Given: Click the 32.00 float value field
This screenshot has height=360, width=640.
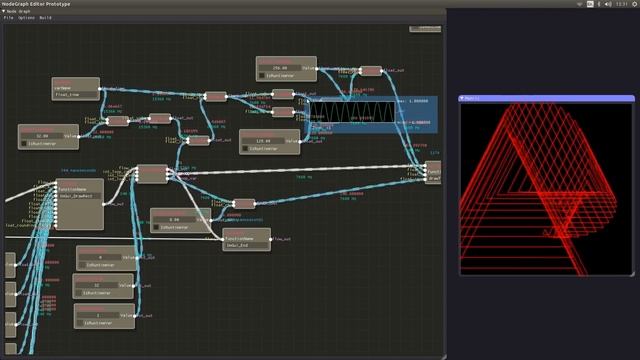Looking at the screenshot, I should tap(42, 136).
